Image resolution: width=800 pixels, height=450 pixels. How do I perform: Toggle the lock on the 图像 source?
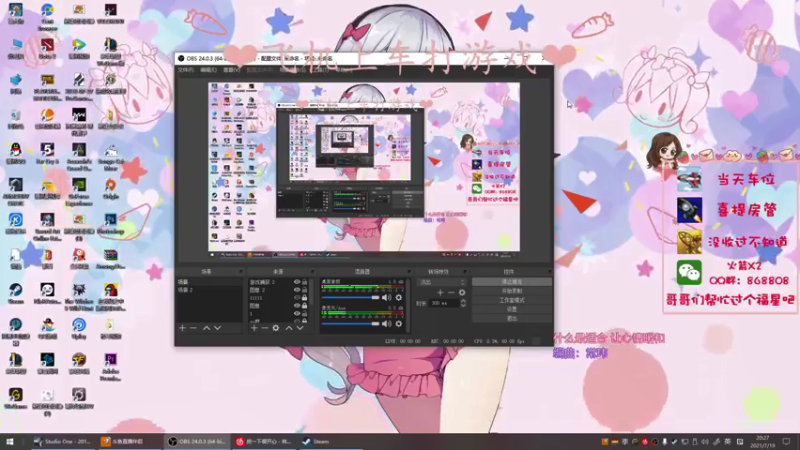pyautogui.click(x=305, y=306)
